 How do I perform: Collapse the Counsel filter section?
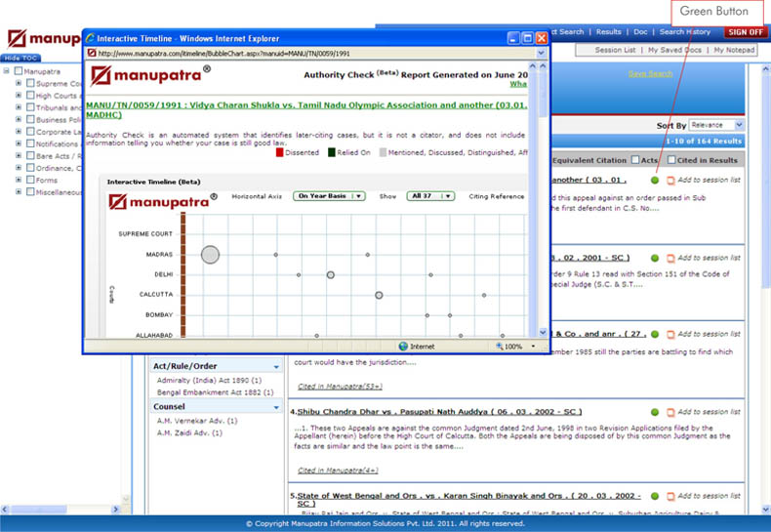point(276,407)
